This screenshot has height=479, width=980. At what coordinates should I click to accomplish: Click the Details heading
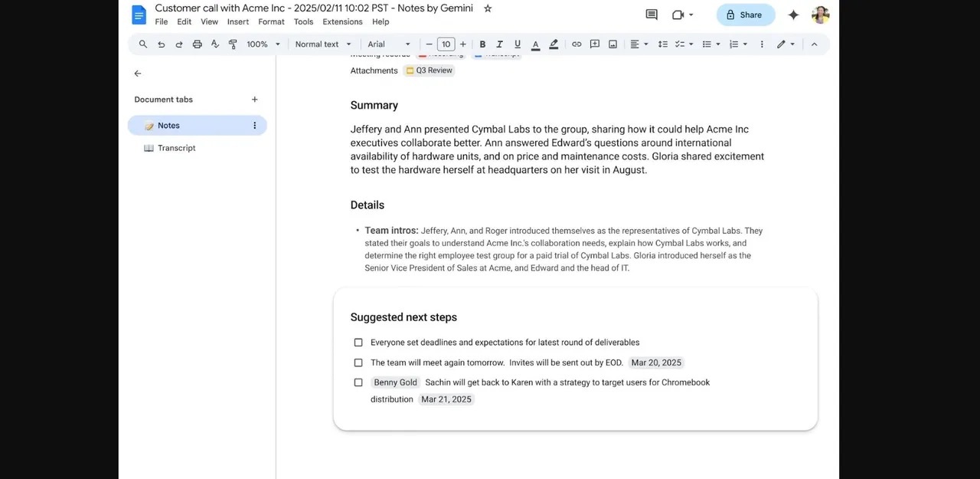point(367,205)
